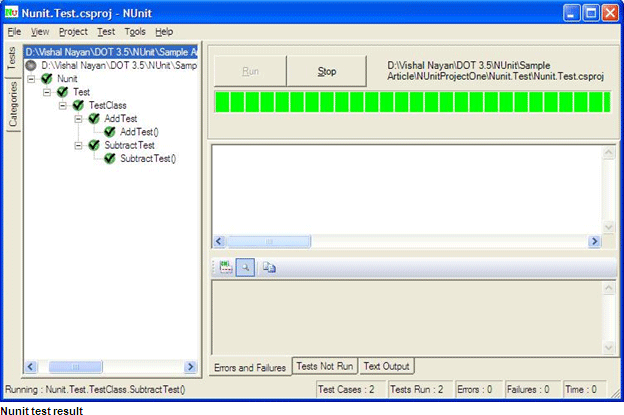624x415 pixels.
Task: Collapse the Test tree node
Action: pyautogui.click(x=47, y=92)
